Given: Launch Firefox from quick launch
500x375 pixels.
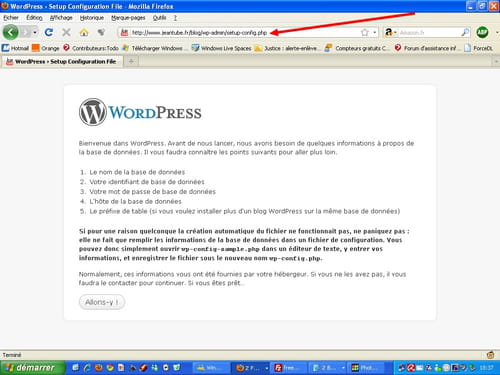Looking at the screenshot, I should pos(98,368).
